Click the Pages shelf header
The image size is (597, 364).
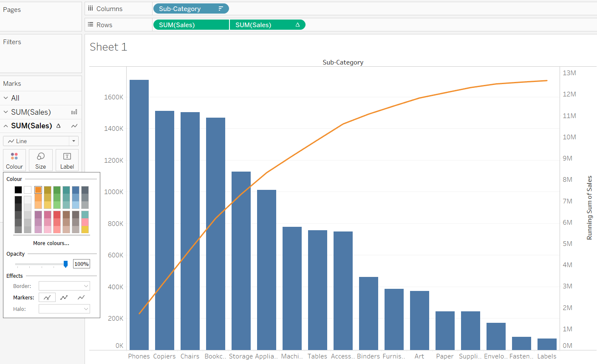12,10
